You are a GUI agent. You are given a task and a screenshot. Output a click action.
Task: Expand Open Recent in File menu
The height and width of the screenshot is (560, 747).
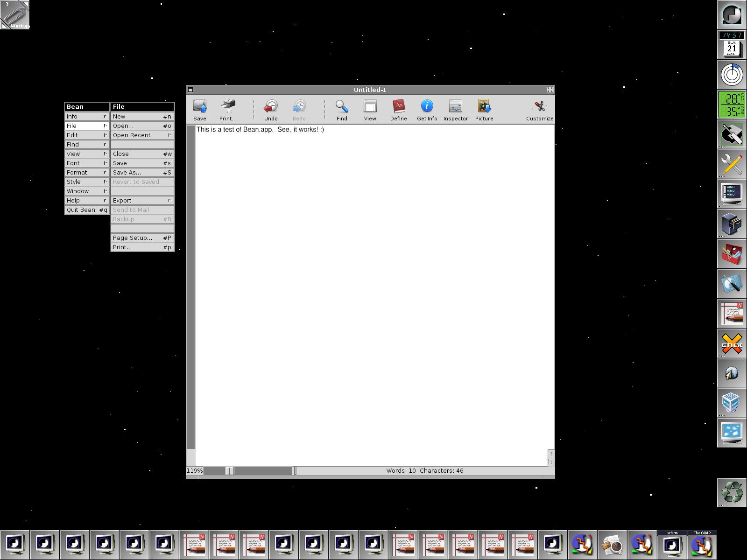[x=142, y=135]
